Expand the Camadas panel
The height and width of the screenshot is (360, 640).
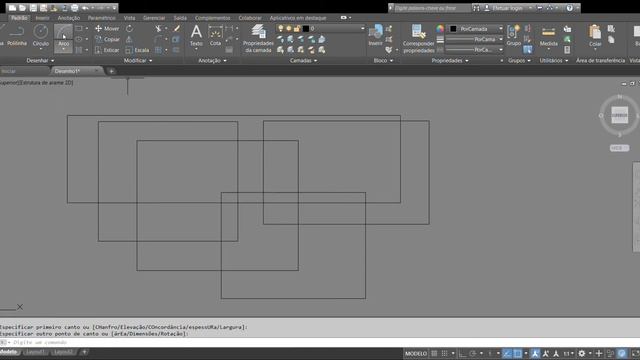coord(303,60)
